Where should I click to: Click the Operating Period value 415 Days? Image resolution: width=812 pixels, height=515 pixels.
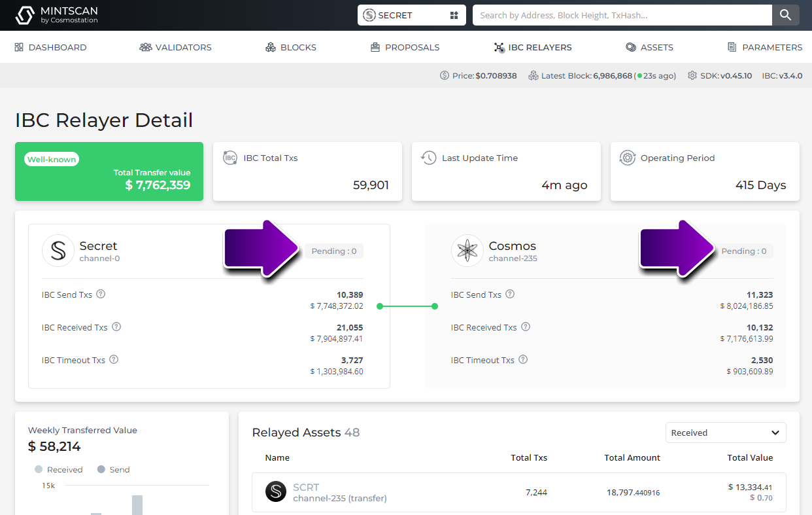coord(760,185)
